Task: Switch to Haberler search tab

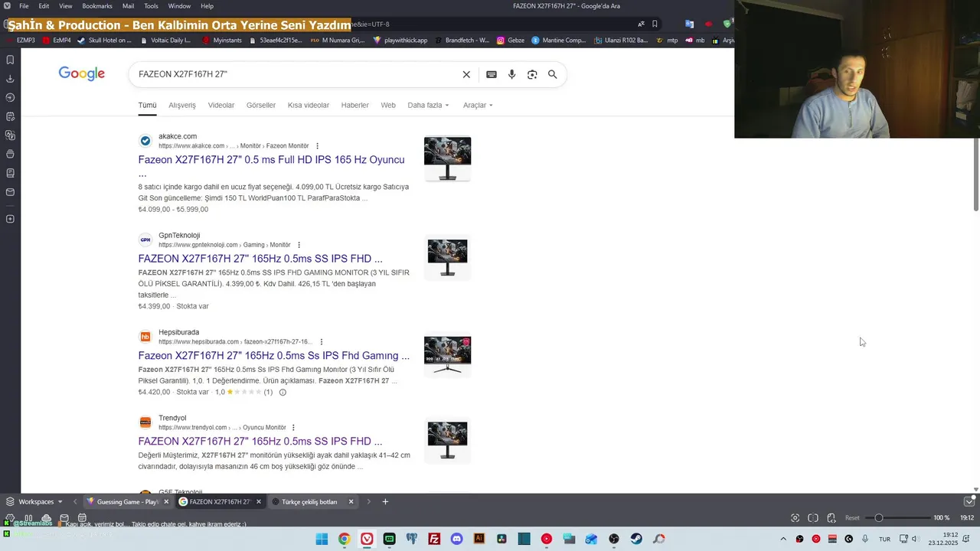Action: point(354,105)
